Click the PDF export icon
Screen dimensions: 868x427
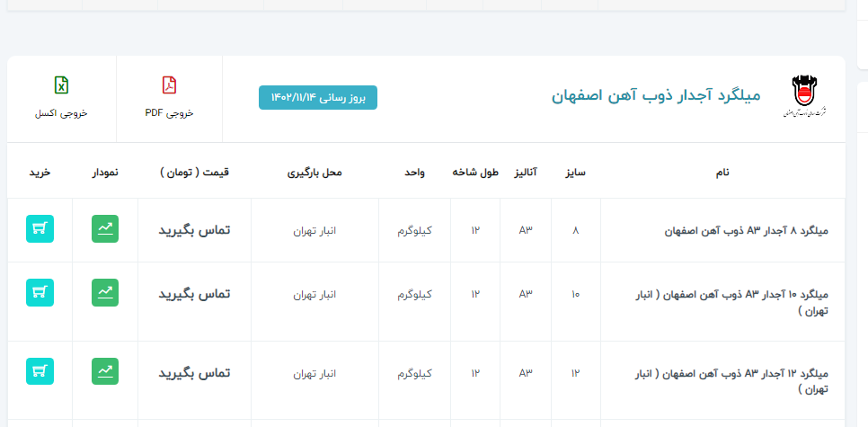169,85
